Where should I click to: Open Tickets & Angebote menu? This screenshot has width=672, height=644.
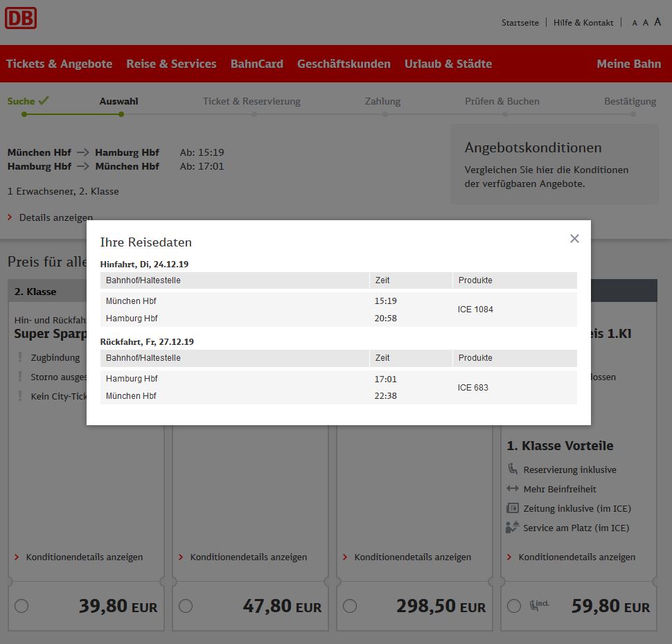pos(59,64)
